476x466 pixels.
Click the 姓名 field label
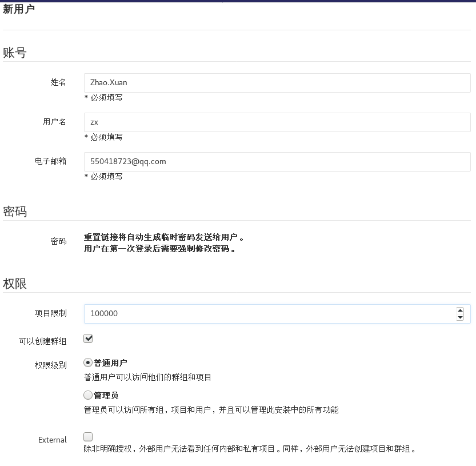(58, 82)
